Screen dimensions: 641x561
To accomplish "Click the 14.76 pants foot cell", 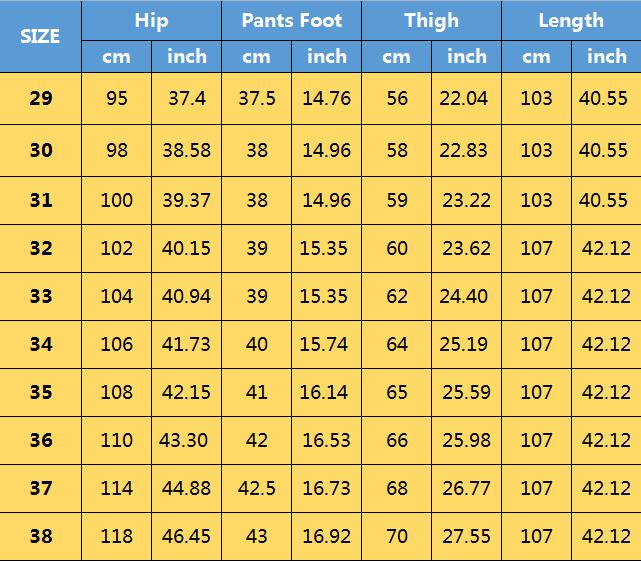I will point(326,98).
